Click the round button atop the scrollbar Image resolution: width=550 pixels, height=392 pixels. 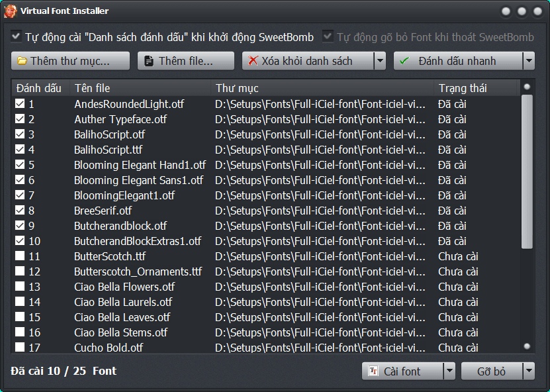[x=527, y=86]
